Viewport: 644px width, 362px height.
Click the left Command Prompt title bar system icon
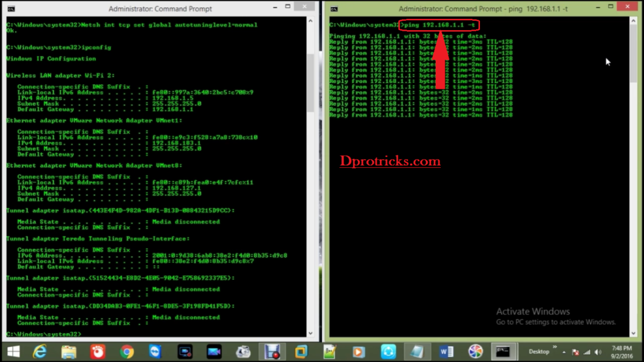pos(11,9)
